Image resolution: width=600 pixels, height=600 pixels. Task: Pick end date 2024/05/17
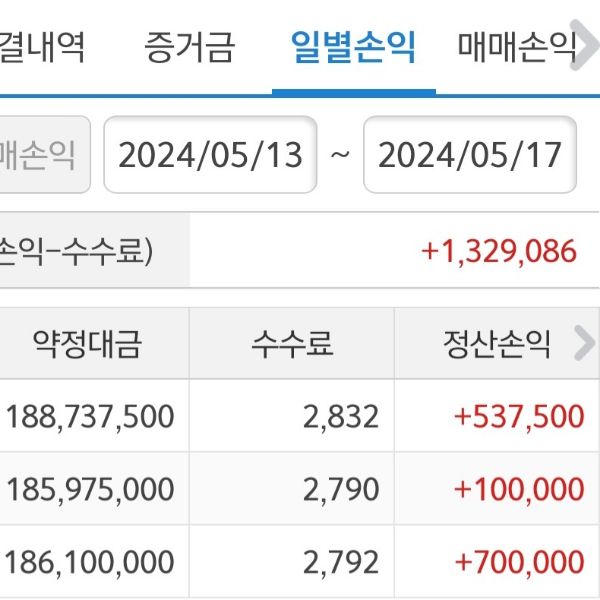(x=470, y=155)
